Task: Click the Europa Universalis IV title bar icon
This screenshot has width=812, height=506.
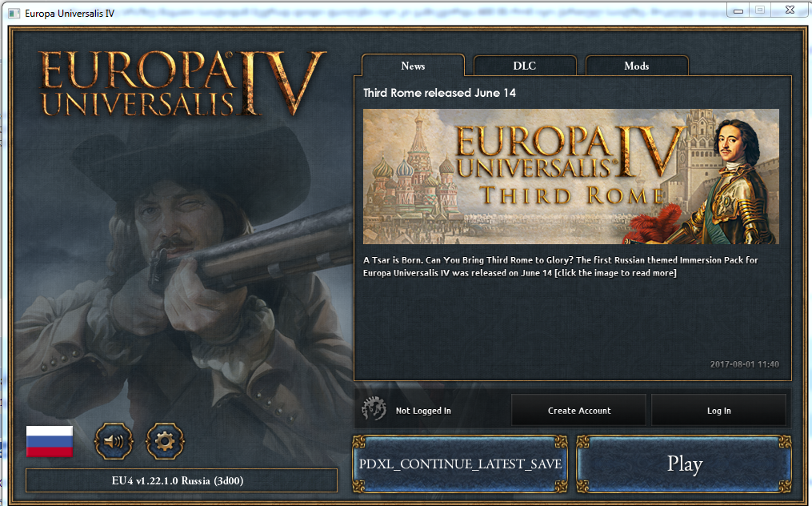Action: [14, 13]
